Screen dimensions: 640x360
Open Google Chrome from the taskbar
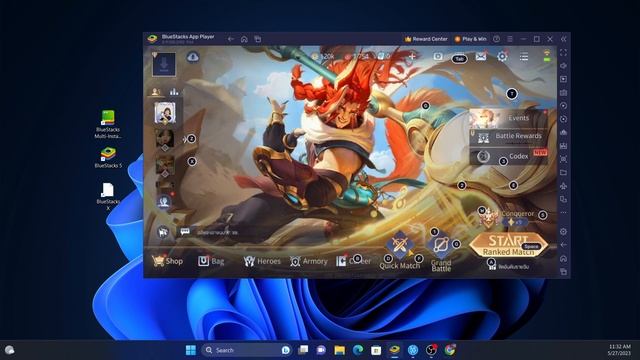[450, 350]
